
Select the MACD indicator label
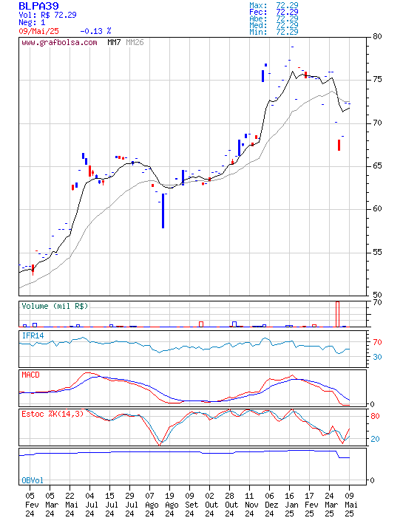pos(30,375)
